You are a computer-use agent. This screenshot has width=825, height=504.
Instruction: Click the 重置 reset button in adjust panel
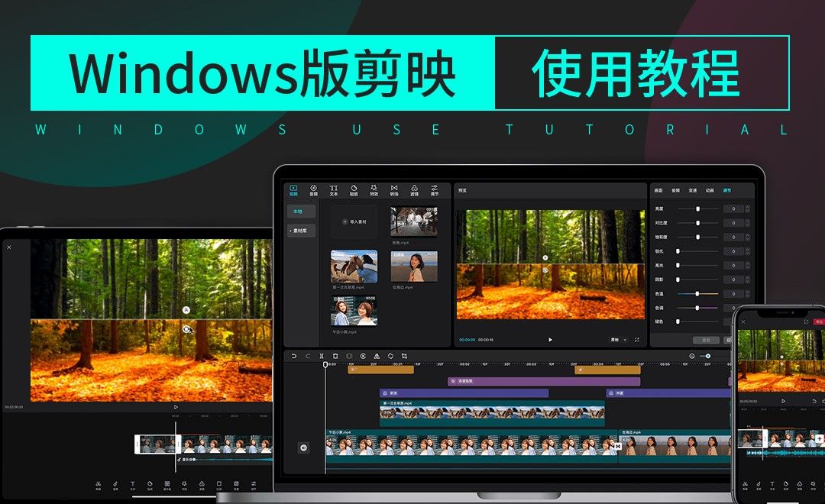(x=706, y=340)
